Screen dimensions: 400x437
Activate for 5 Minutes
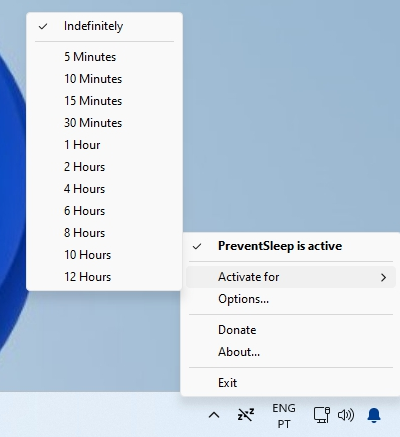(104, 57)
